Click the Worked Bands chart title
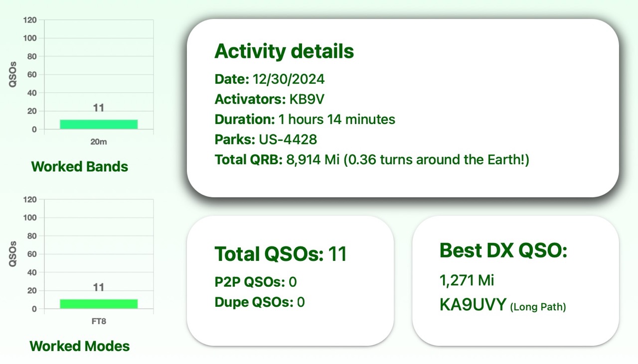The image size is (638, 364). [80, 166]
